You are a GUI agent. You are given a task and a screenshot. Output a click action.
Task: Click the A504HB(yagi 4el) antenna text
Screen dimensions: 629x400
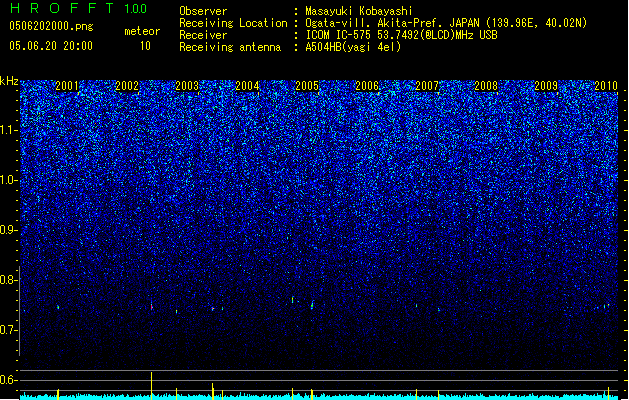[353, 47]
